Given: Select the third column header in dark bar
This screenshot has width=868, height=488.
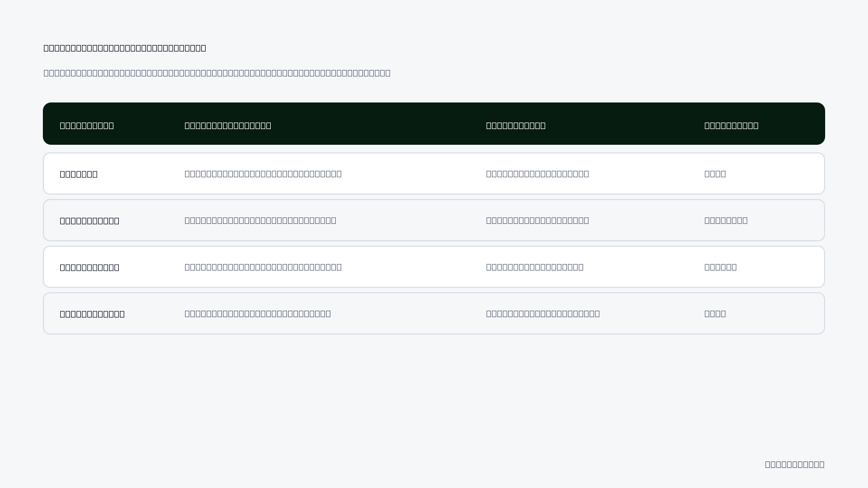Looking at the screenshot, I should click(x=516, y=125).
